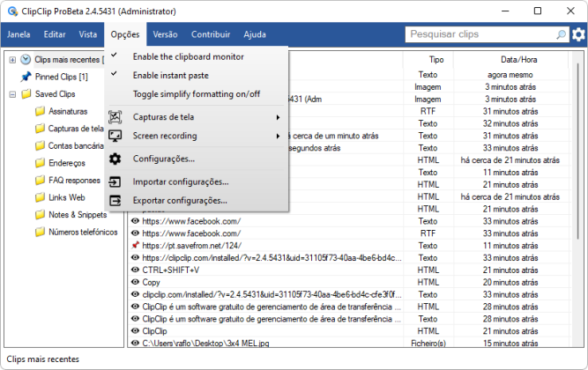Click the clip list vertical scrollbar

577,151
